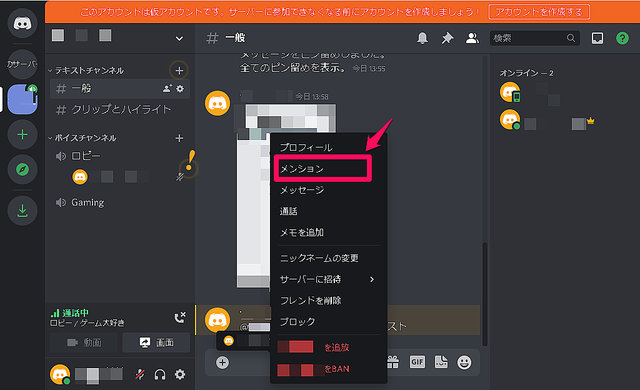This screenshot has height=390, width=640.
Task: Open Discord home direct messages icon
Action: coord(22,24)
